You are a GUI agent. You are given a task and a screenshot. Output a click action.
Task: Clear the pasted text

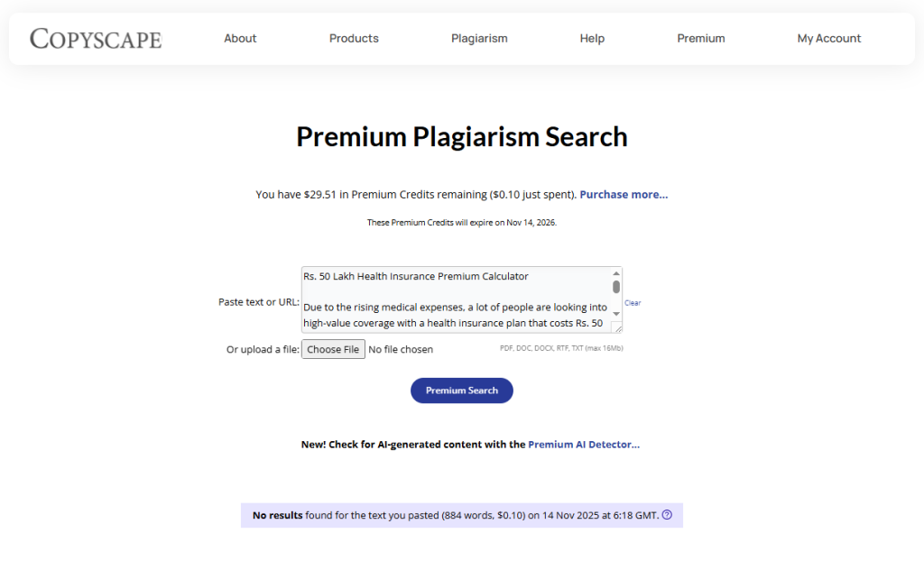click(633, 303)
